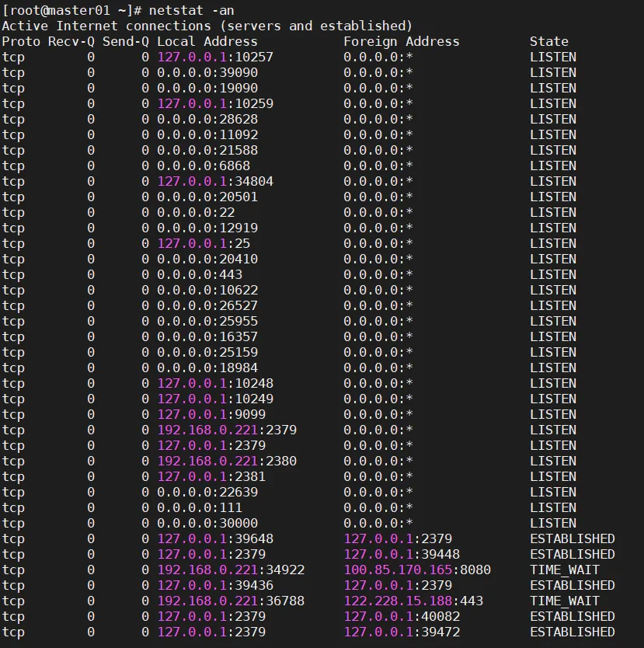
Task: Click the 0.0.0.0:22 SSH listener entry
Action: (196, 212)
